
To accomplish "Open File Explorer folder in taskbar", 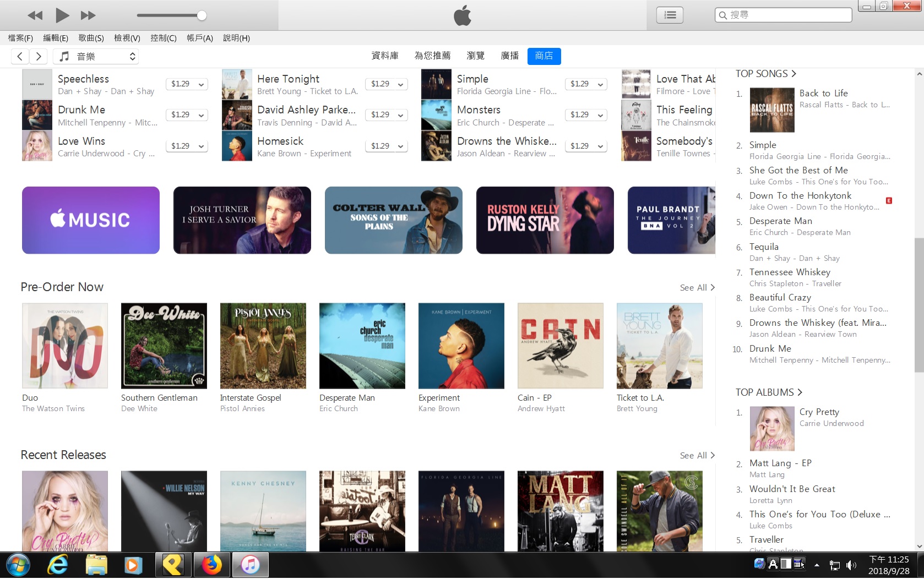I will point(96,565).
